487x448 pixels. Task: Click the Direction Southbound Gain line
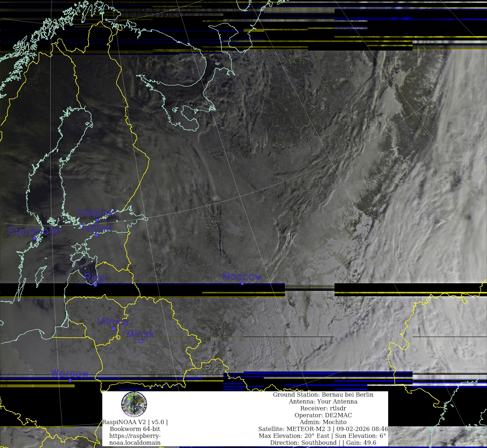click(x=323, y=442)
